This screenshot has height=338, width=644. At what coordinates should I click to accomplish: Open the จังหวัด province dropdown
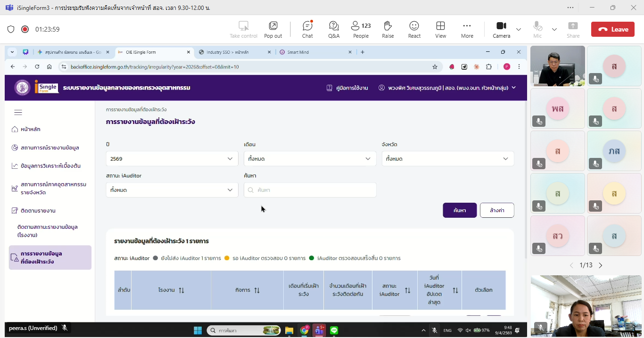pyautogui.click(x=447, y=159)
